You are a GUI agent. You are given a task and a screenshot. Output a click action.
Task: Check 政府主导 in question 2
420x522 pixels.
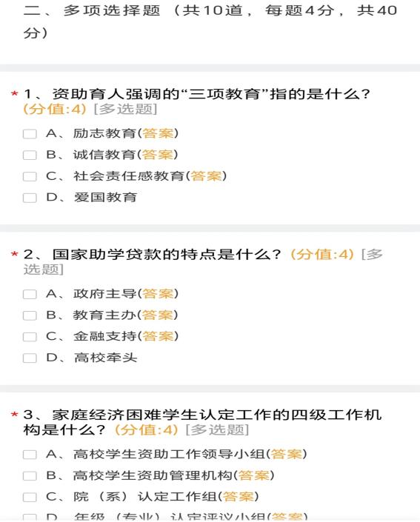[x=30, y=294]
